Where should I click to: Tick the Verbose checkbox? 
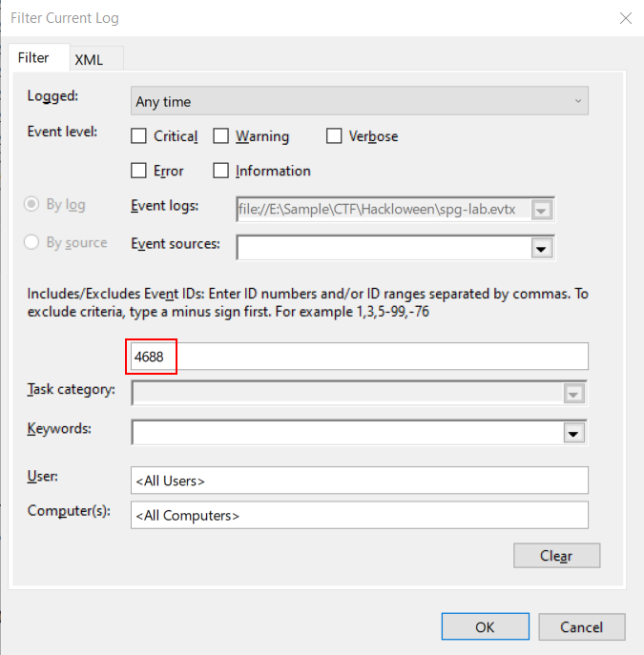click(x=334, y=136)
